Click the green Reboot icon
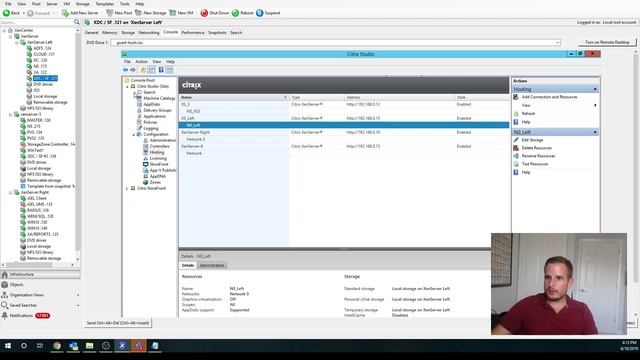Viewport: 640px width, 360px height. [236, 13]
